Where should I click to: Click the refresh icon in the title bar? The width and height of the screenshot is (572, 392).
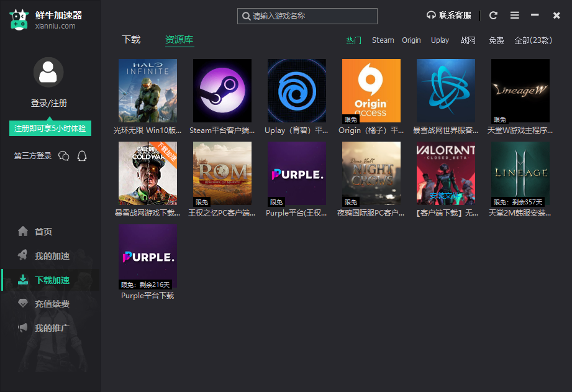point(494,15)
